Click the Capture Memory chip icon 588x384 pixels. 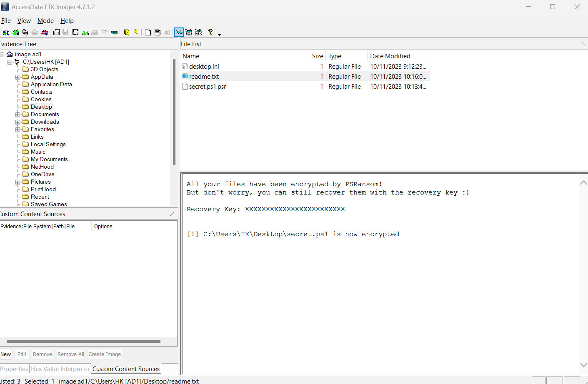click(114, 32)
